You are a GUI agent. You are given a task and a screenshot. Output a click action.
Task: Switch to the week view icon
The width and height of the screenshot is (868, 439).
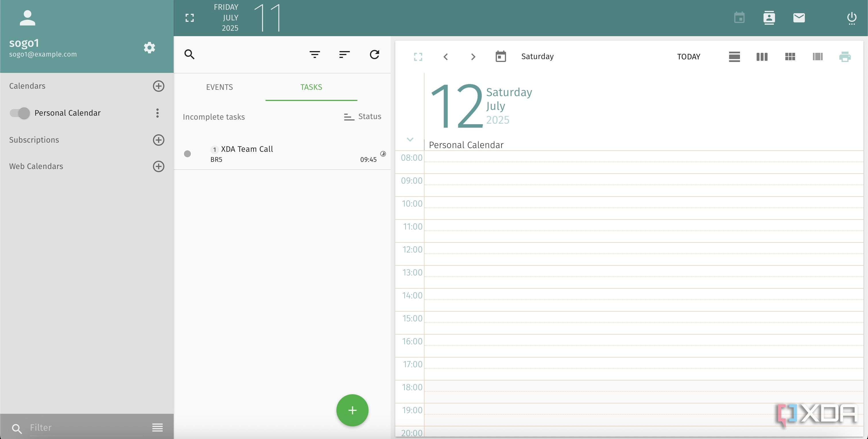pyautogui.click(x=762, y=57)
